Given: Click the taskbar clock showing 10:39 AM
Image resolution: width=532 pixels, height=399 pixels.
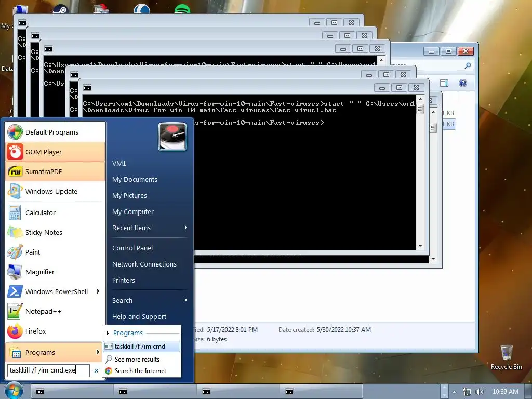Looking at the screenshot, I should point(505,392).
